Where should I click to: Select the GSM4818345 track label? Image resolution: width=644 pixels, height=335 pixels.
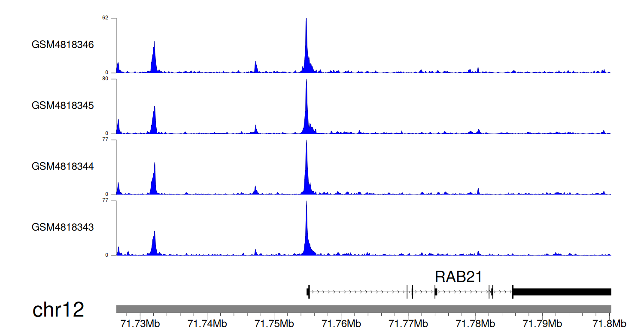[63, 105]
